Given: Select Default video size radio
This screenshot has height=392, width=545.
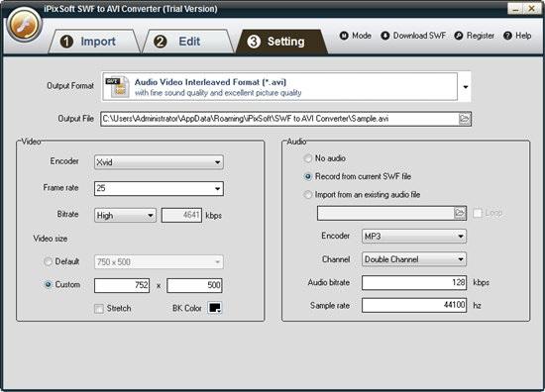Looking at the screenshot, I should pos(48,261).
